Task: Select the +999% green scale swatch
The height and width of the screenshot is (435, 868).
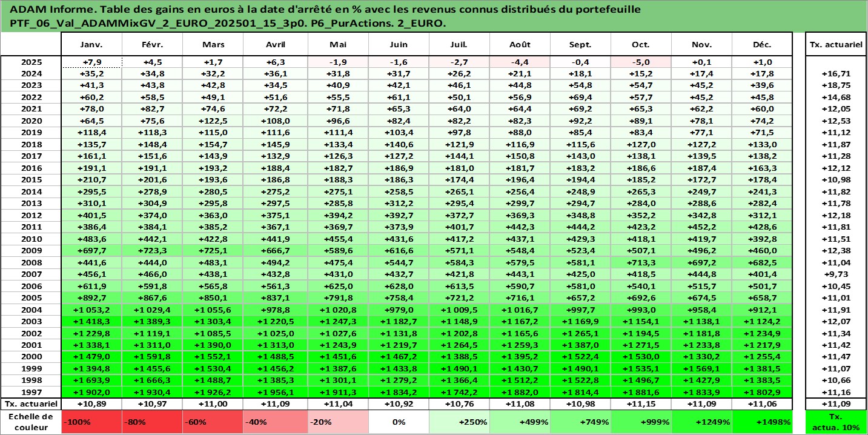Action: pyautogui.click(x=641, y=422)
